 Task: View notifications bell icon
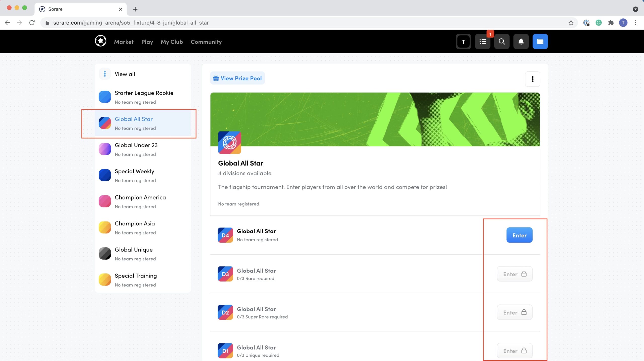tap(521, 41)
